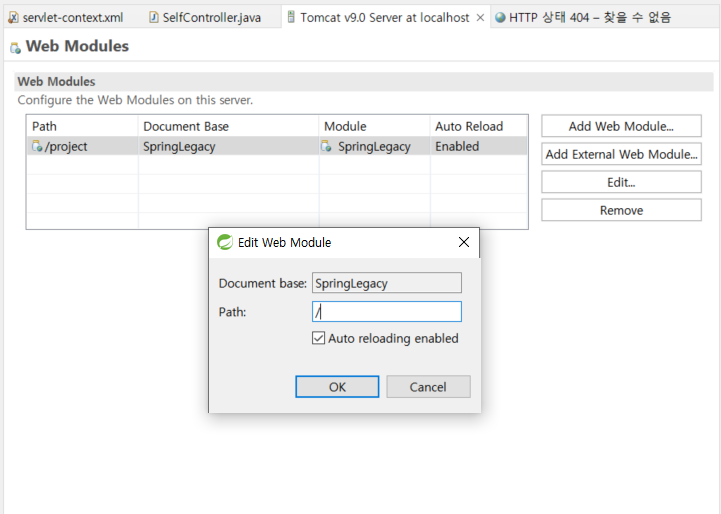This screenshot has width=721, height=514.
Task: Click the Path column header
Action: click(x=83, y=126)
